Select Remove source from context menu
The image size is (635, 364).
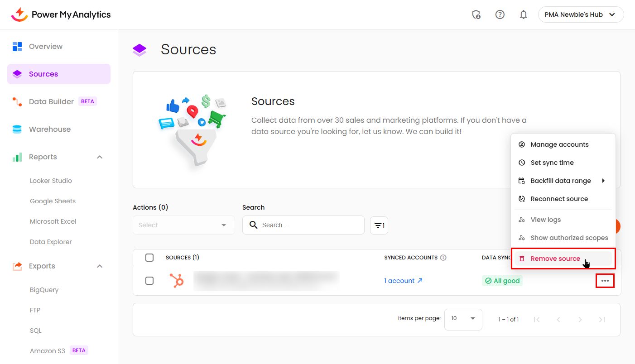tap(555, 259)
